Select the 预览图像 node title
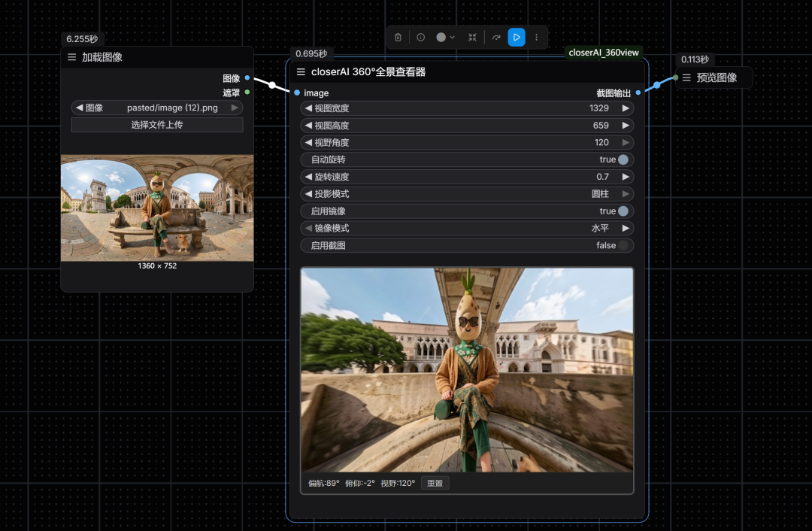The image size is (812, 531). tap(717, 77)
